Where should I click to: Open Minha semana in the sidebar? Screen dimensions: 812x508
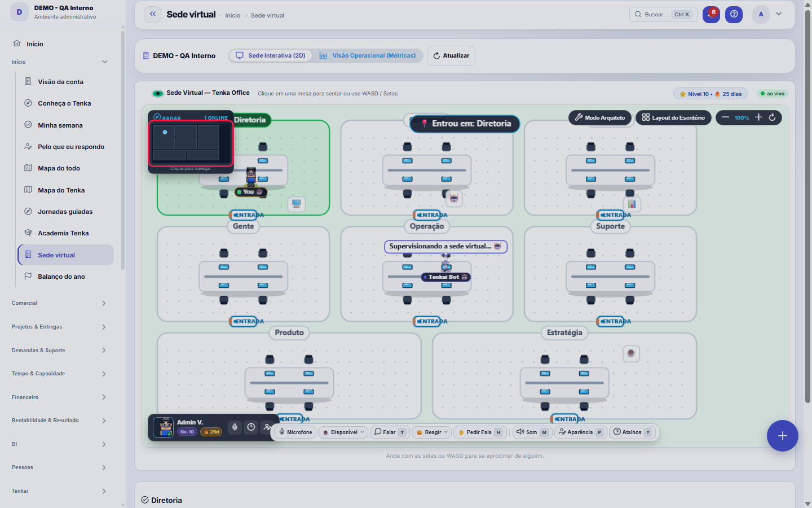[x=66, y=125]
